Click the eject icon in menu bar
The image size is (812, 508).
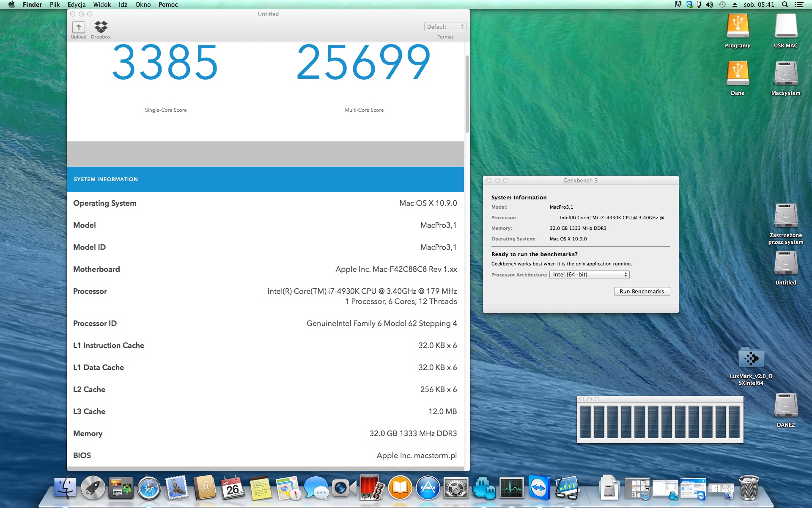click(x=735, y=5)
